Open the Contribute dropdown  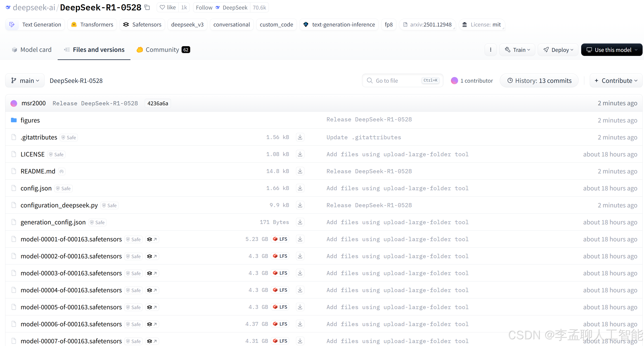pos(616,81)
